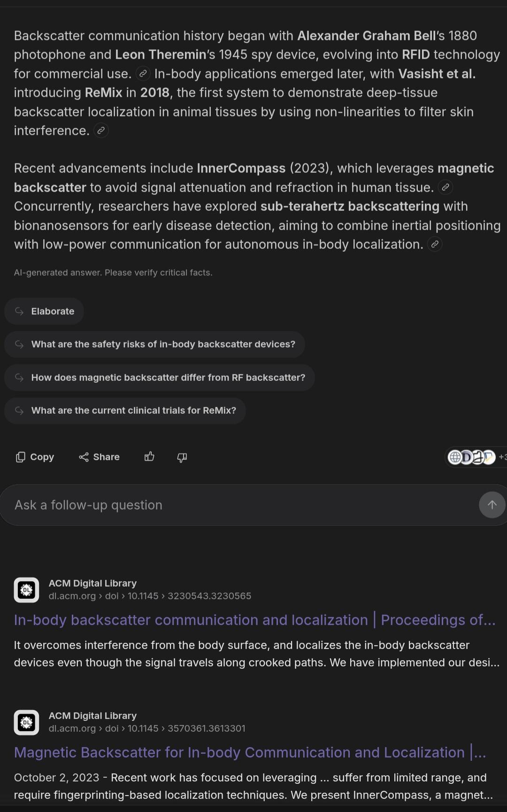The image size is (507, 812).
Task: Copy the AI-generated answer
Action: click(35, 457)
